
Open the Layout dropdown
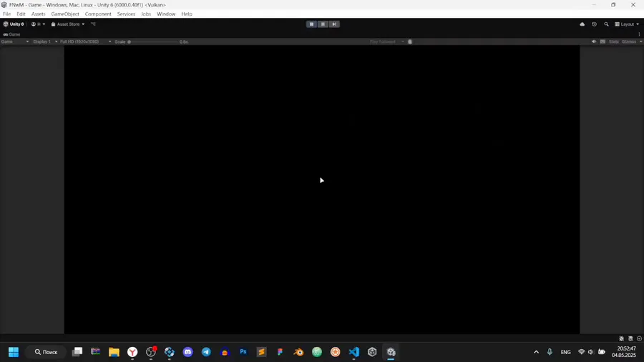tap(627, 24)
